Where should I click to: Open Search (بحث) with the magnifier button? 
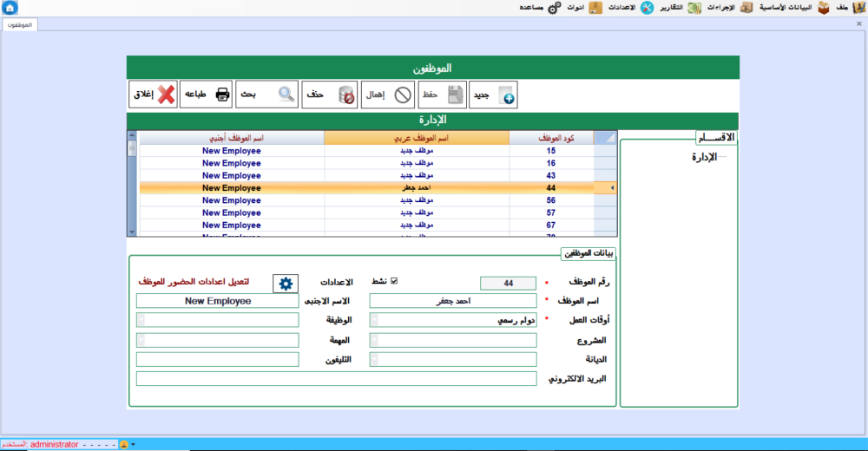click(x=266, y=95)
